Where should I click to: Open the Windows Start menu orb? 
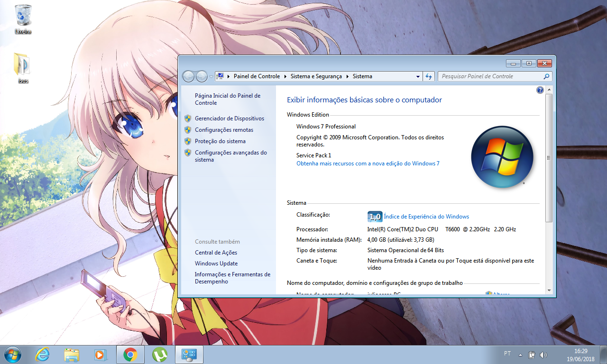tap(12, 354)
